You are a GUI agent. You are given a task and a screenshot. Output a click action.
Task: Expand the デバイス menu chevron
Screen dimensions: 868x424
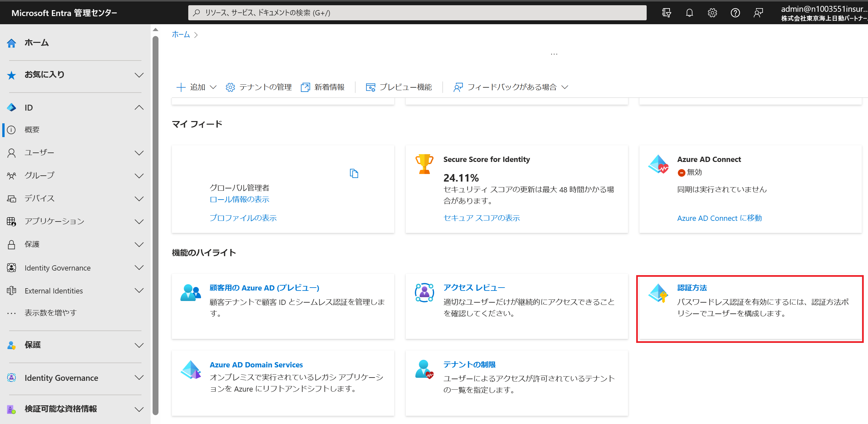[139, 198]
